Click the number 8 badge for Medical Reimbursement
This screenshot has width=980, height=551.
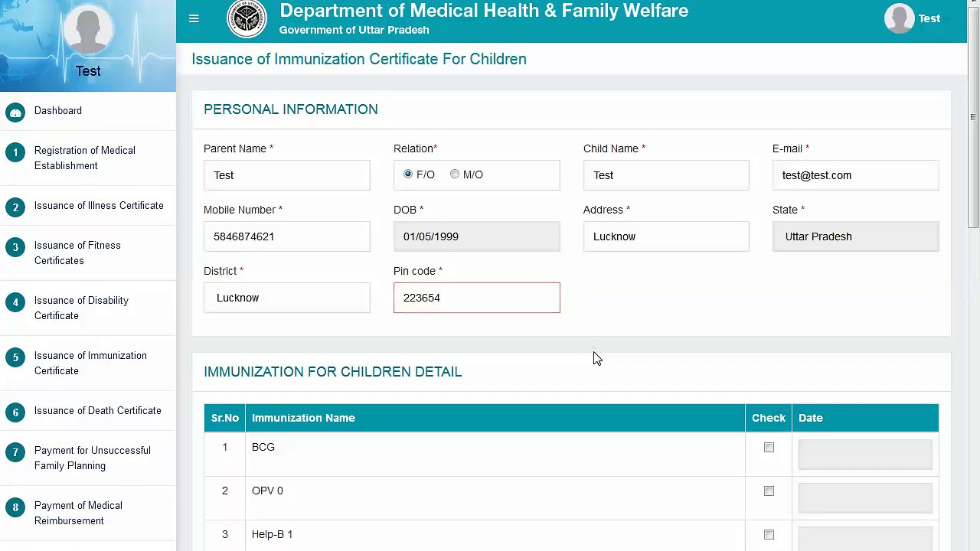pyautogui.click(x=15, y=507)
